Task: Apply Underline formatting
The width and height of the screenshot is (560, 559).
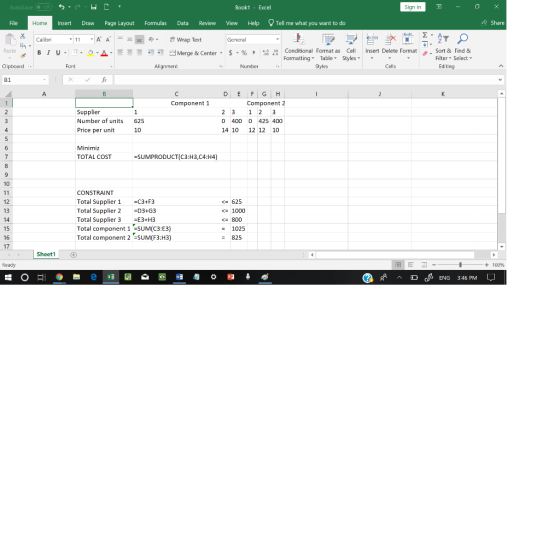Action: pyautogui.click(x=58, y=53)
